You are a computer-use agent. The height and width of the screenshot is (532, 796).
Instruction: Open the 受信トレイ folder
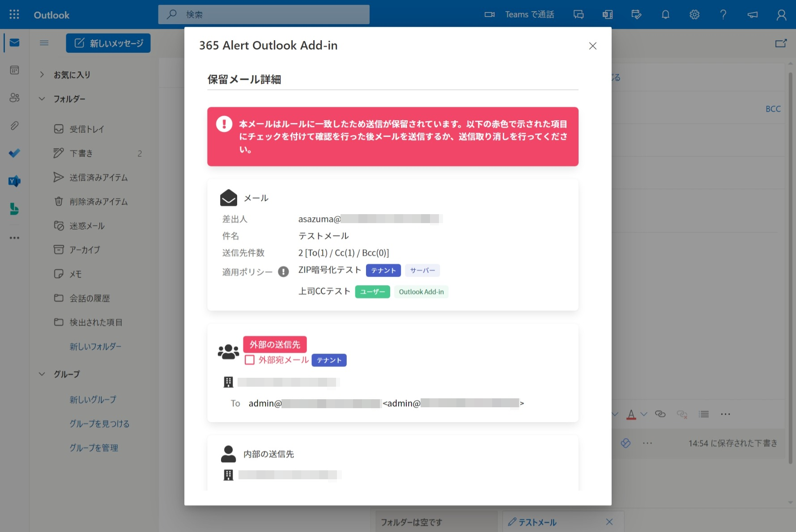pyautogui.click(x=87, y=129)
